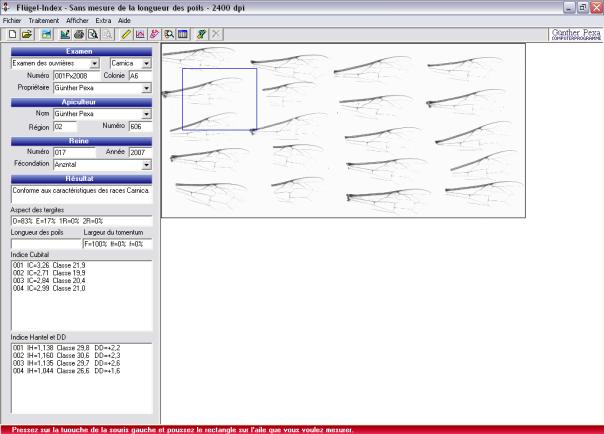Open the Afficher menu
Viewport: 604px width, 434px height.
pyautogui.click(x=77, y=20)
